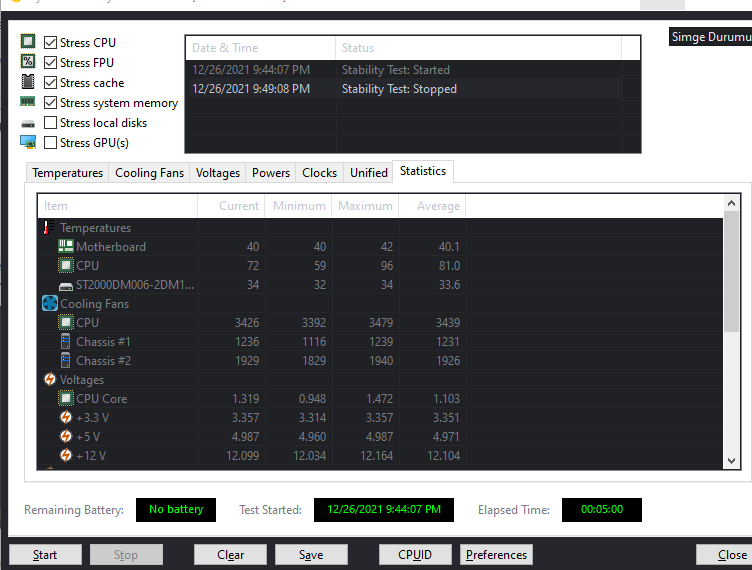Click the Chassis #2 current speed 1929
752x570 pixels.
tap(247, 361)
